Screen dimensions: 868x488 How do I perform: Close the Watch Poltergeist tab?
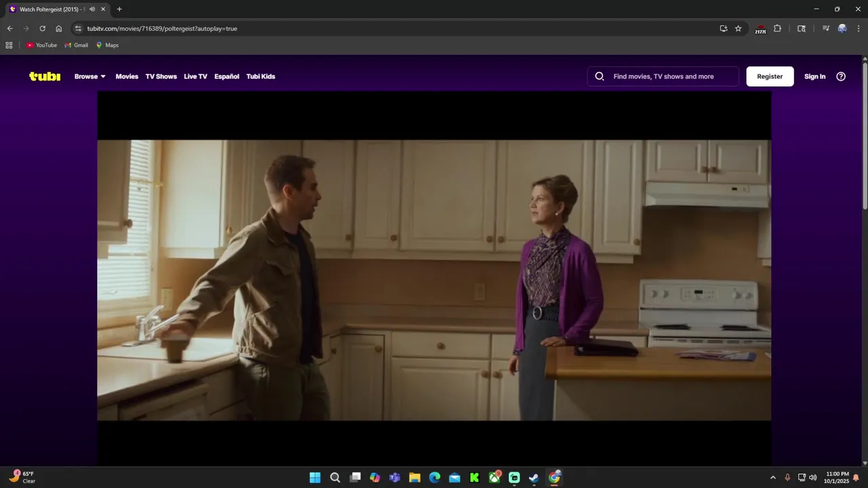pyautogui.click(x=103, y=9)
